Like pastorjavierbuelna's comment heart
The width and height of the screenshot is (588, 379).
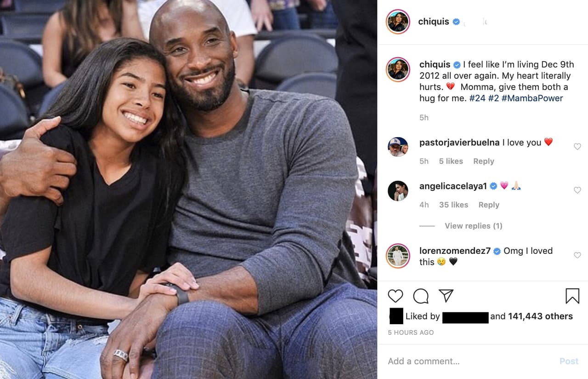(577, 147)
